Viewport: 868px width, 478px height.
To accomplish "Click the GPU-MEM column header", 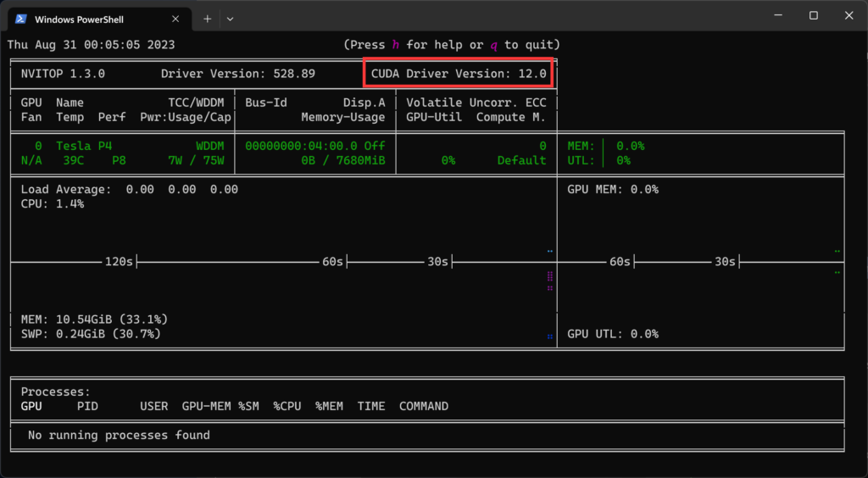I will (207, 406).
